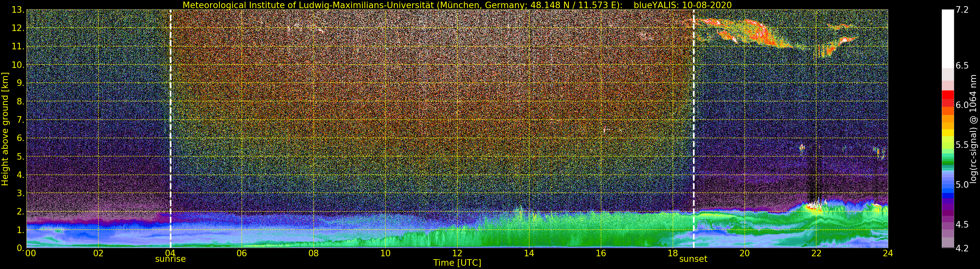Click the 'sunrise' label under the time axis
980x269 pixels.
(x=170, y=259)
